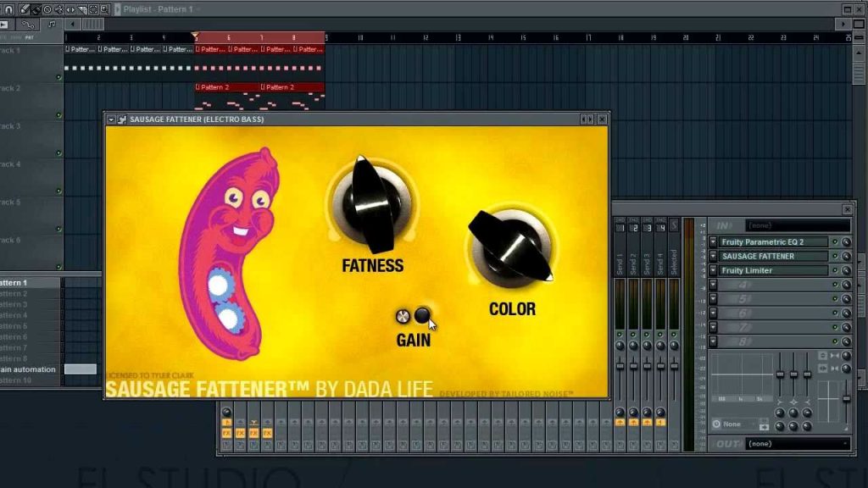
Task: Select the pencil draw tool in playlist toolbar
Action: [x=25, y=9]
